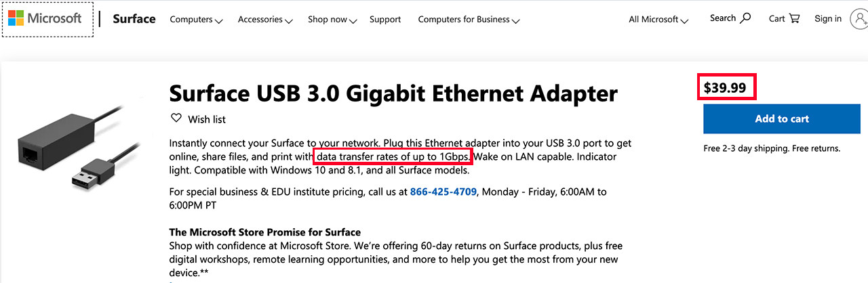Click the Microsoft Store Promise for Surface heading
Viewport: 868px width, 283px height.
pyautogui.click(x=264, y=232)
